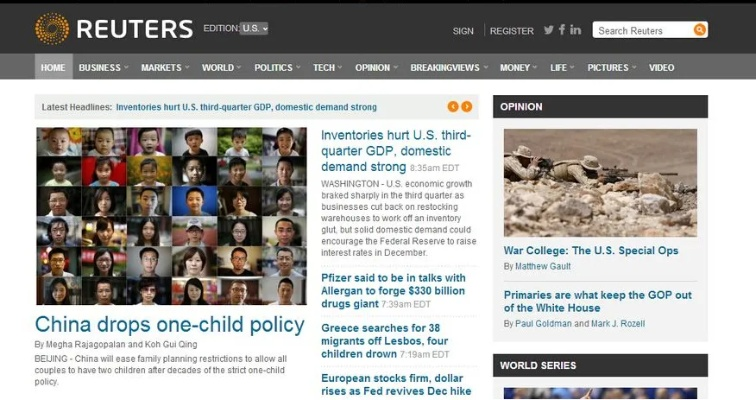Open the Money section

click(514, 68)
